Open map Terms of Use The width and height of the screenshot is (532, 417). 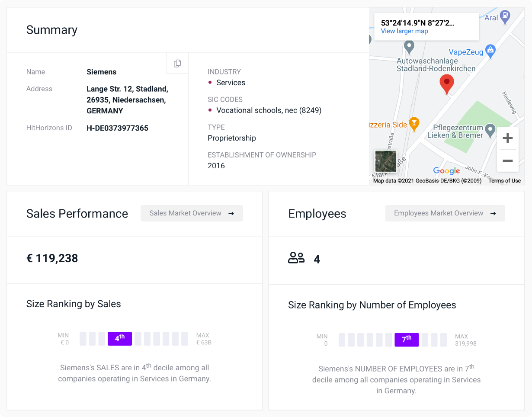[504, 181]
